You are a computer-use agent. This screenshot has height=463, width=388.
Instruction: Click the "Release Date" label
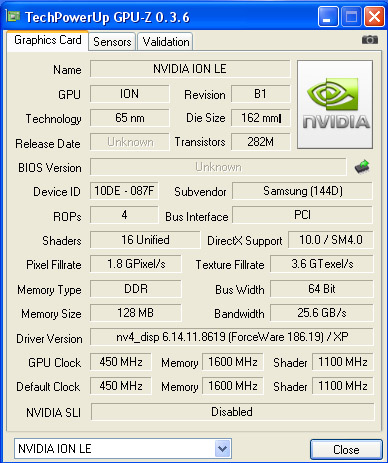tap(48, 144)
